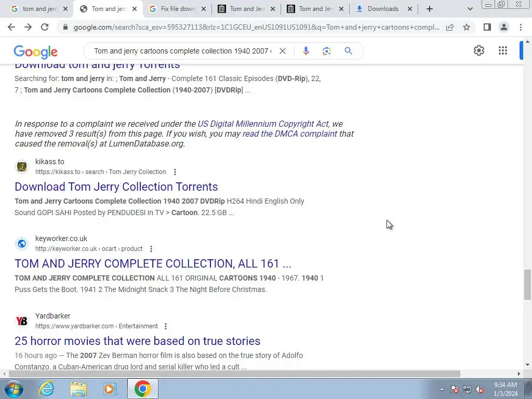Click the kikass.to site favicon

point(22,167)
